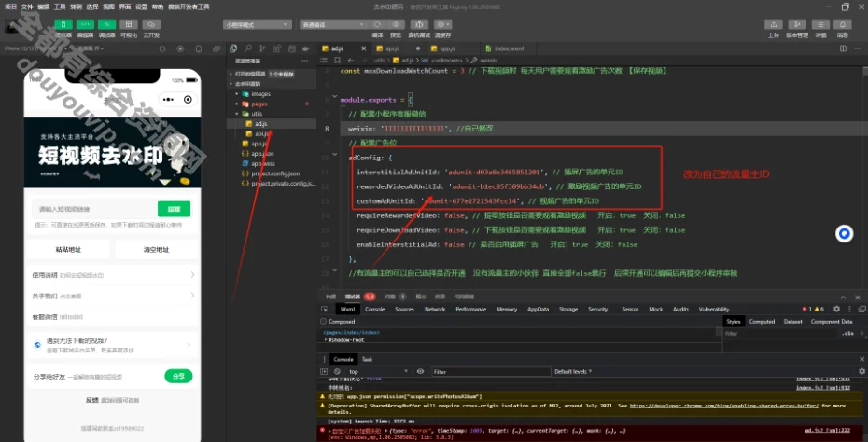Switch to the Network tab
The image size is (868, 442).
pyautogui.click(x=435, y=309)
